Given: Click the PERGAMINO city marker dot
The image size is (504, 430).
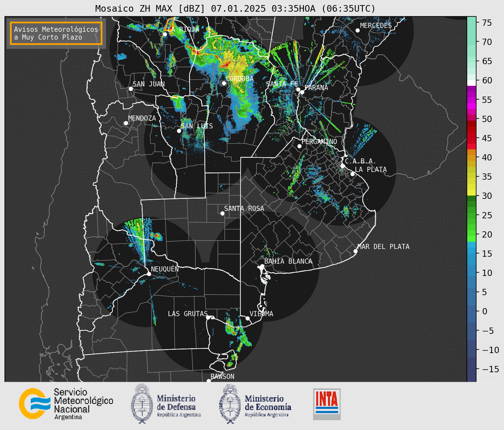Looking at the screenshot, I should [x=299, y=146].
